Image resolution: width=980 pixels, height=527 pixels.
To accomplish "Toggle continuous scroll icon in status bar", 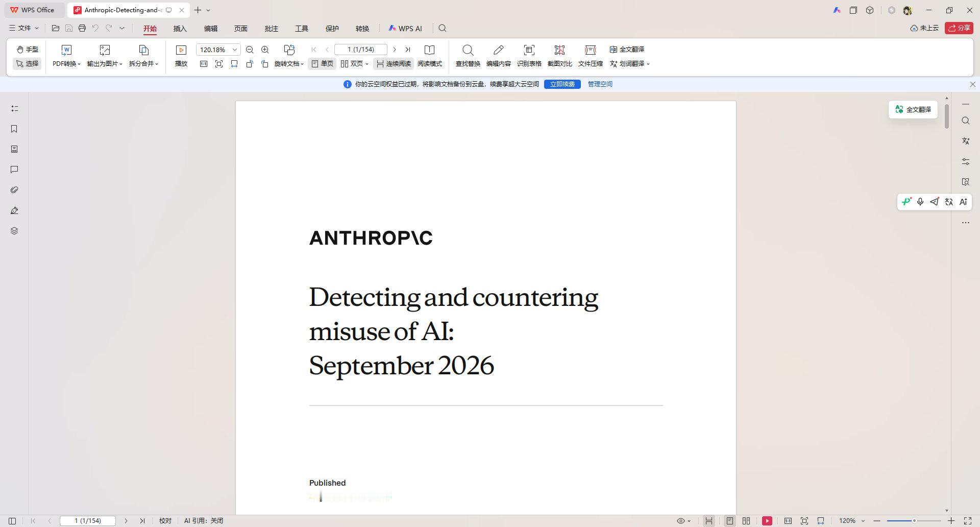I will [x=709, y=521].
